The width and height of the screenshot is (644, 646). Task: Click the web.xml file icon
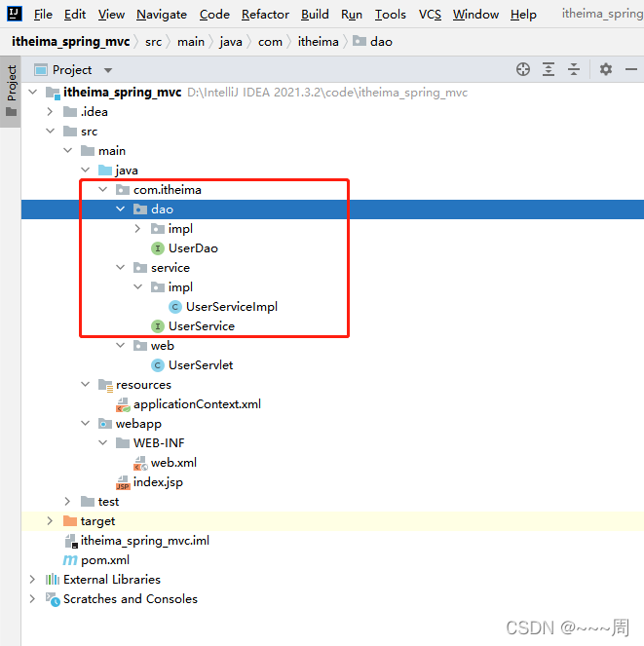[x=140, y=463]
